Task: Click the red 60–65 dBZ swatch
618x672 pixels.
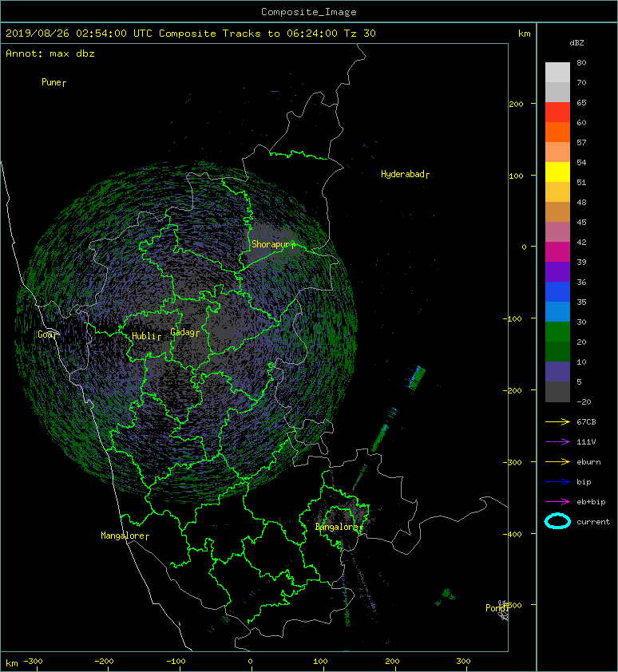Action: click(x=557, y=113)
